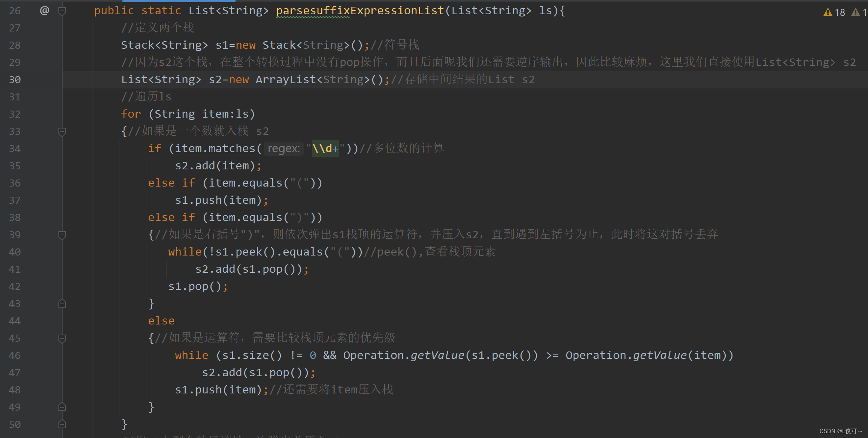Collapse the else block fold at line 45
Image resolution: width=868 pixels, height=438 pixels.
click(62, 338)
